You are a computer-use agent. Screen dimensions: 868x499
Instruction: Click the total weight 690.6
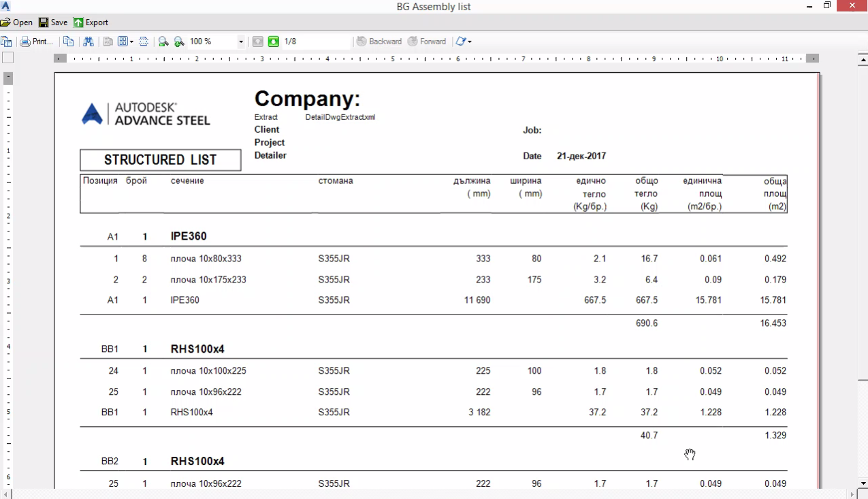coord(647,323)
